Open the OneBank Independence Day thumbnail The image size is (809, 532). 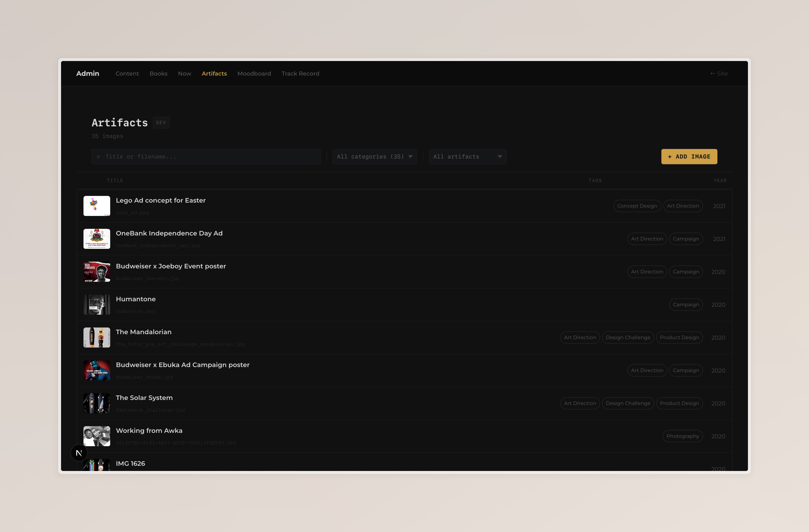pyautogui.click(x=97, y=239)
